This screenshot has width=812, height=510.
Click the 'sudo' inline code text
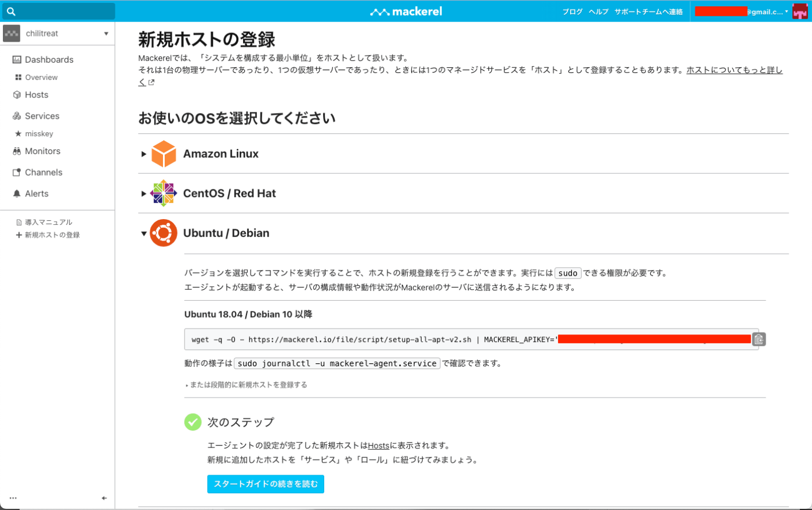(x=568, y=273)
